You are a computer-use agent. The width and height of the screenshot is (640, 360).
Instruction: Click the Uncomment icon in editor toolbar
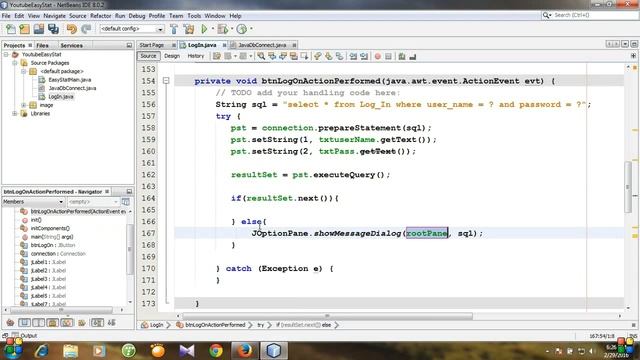click(x=413, y=56)
